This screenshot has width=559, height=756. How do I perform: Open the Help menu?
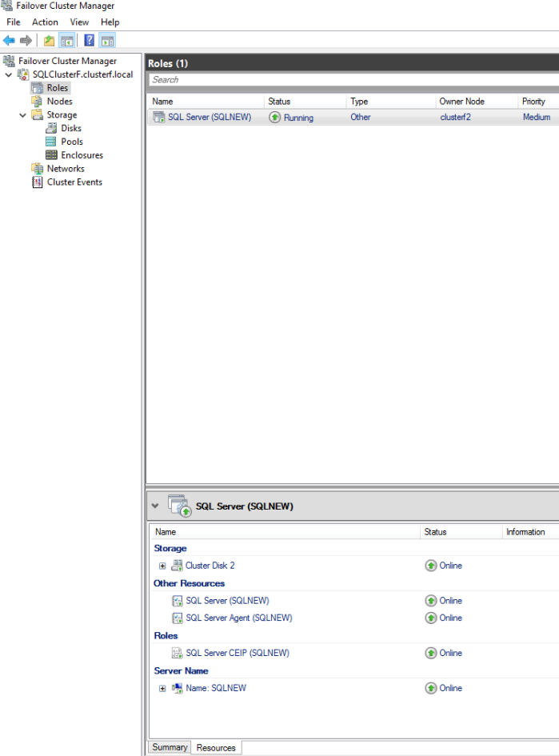tap(110, 22)
